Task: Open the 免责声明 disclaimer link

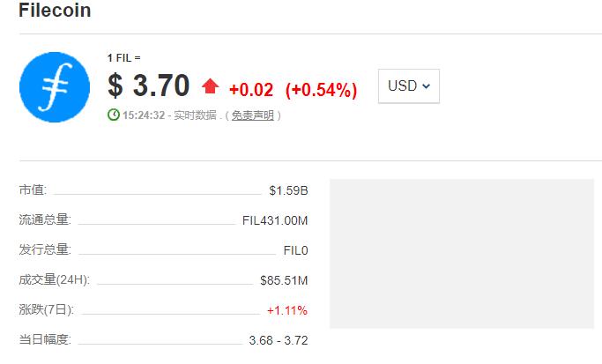Action: [252, 115]
